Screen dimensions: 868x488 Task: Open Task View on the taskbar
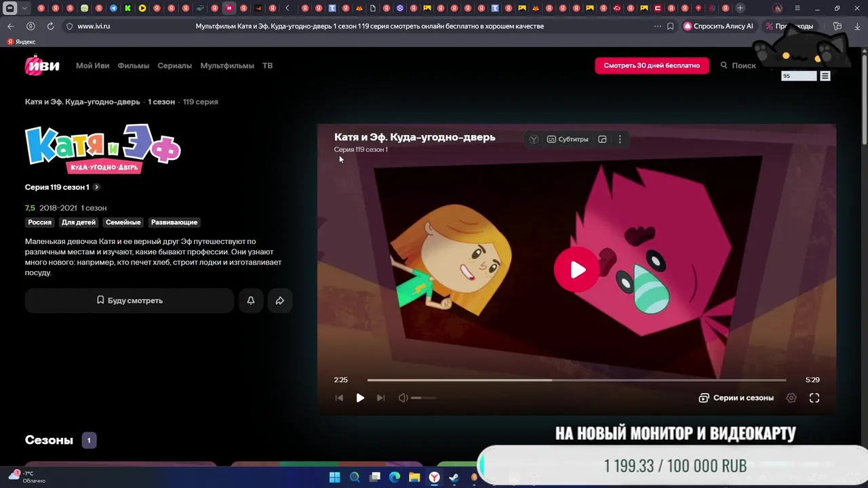point(375,478)
